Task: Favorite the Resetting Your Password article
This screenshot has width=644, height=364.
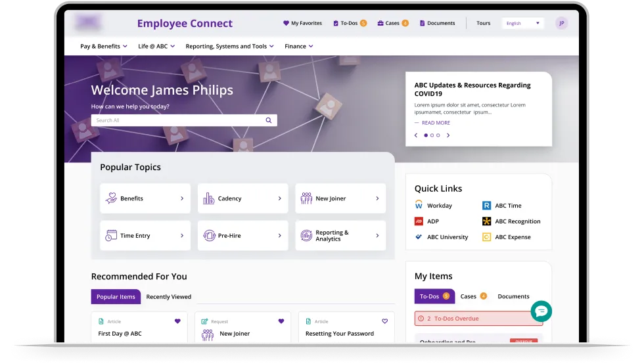Action: pyautogui.click(x=385, y=321)
